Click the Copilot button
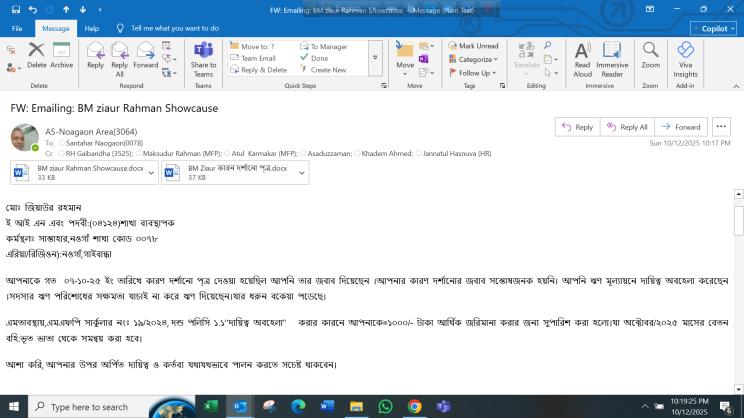The height and width of the screenshot is (418, 744). point(712,29)
